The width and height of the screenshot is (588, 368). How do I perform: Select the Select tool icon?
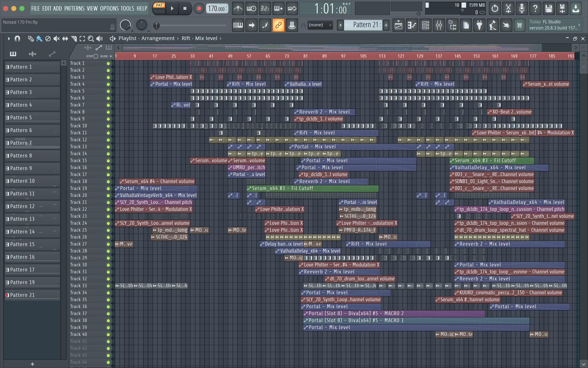(82, 38)
